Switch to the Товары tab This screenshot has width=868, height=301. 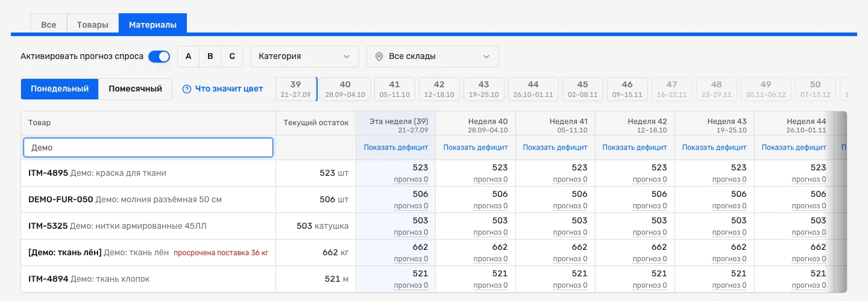[x=93, y=25]
